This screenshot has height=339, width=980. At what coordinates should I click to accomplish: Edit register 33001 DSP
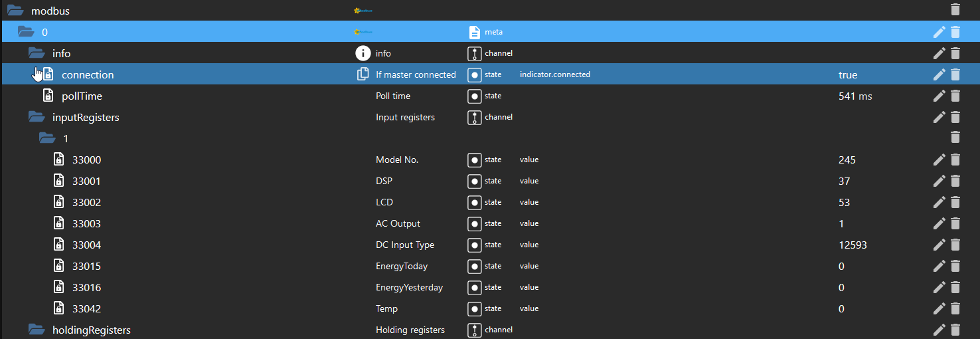(x=939, y=180)
